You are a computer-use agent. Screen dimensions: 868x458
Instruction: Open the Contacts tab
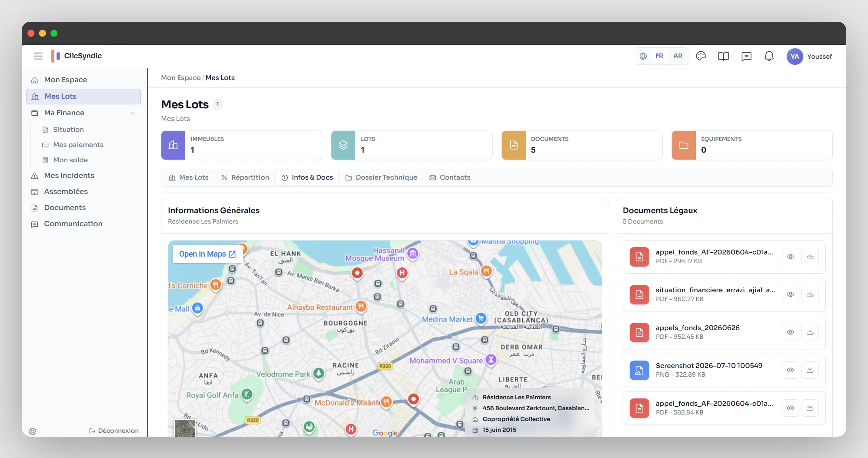[x=450, y=177]
